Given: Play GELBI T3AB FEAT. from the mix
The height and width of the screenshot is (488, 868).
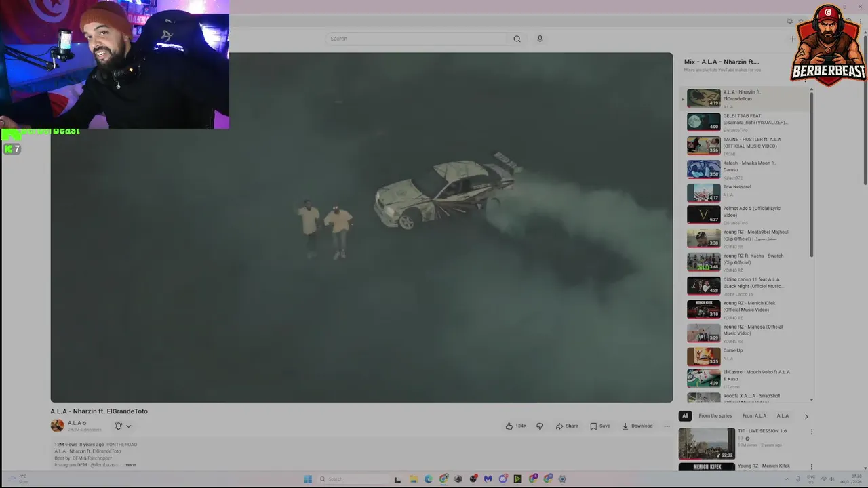Looking at the screenshot, I should (746, 122).
